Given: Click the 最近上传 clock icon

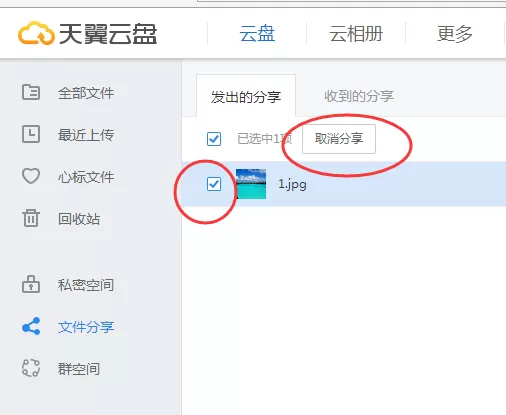Looking at the screenshot, I should 31,134.
